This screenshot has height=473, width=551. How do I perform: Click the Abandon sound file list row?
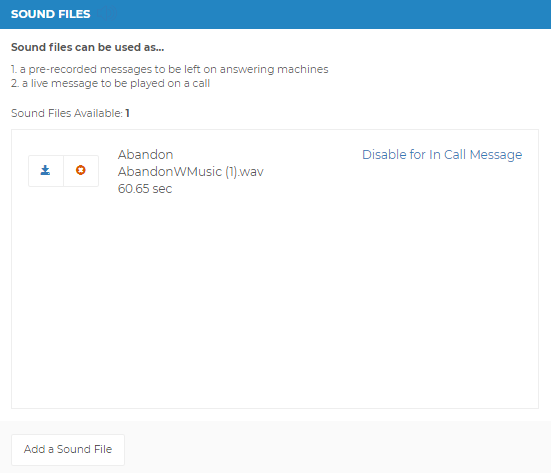pyautogui.click(x=275, y=171)
